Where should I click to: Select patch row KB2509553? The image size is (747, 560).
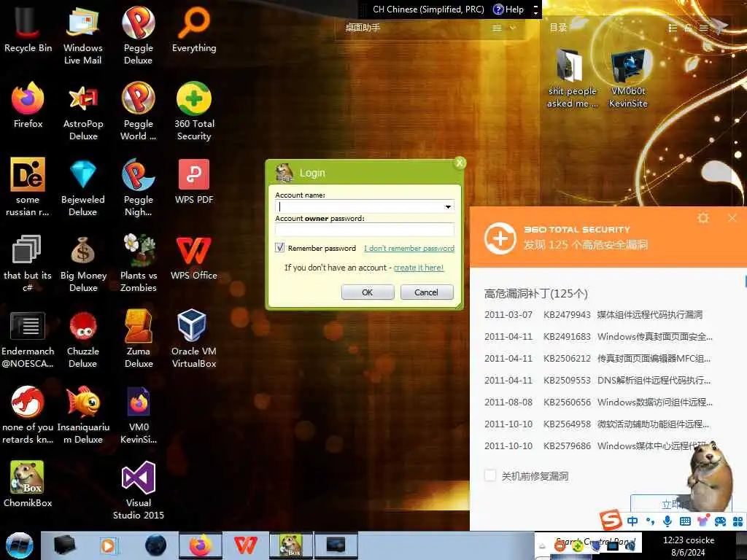click(x=598, y=381)
